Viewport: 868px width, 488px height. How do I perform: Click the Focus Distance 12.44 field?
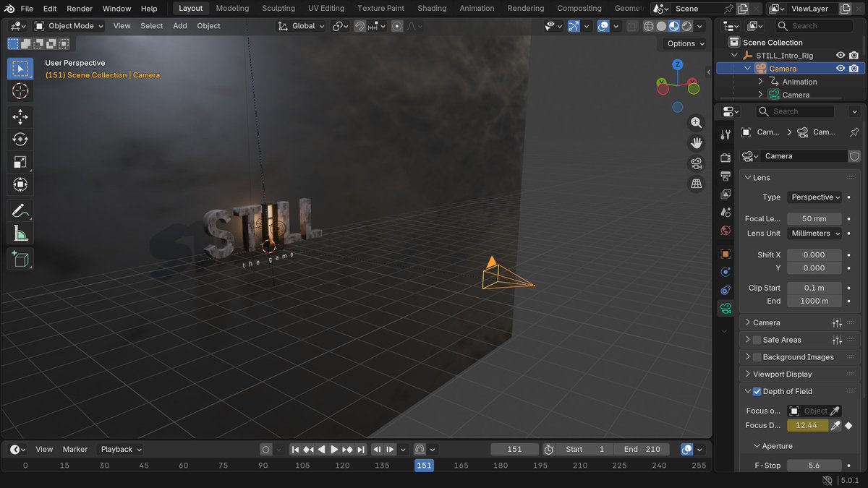pyautogui.click(x=807, y=425)
